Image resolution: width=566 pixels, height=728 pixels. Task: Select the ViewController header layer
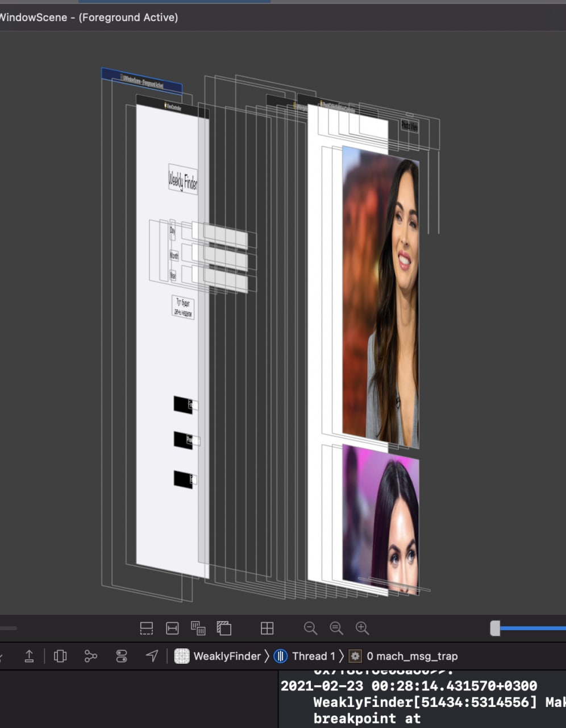point(173,107)
